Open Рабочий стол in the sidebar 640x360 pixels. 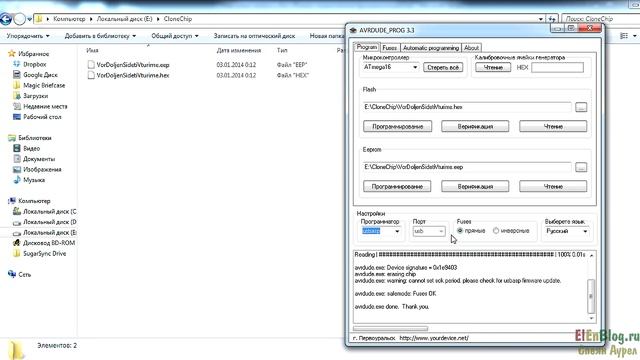pyautogui.click(x=37, y=117)
